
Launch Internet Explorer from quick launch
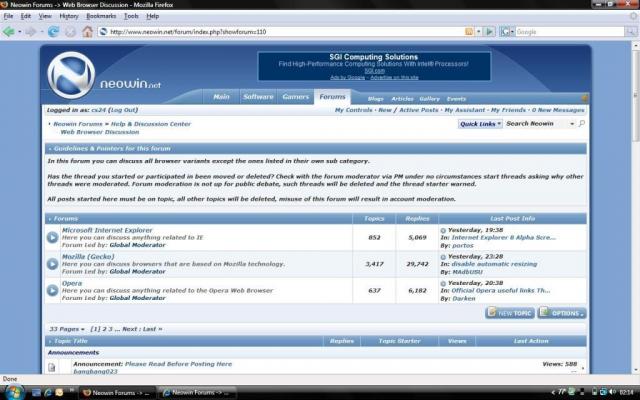(x=48, y=392)
